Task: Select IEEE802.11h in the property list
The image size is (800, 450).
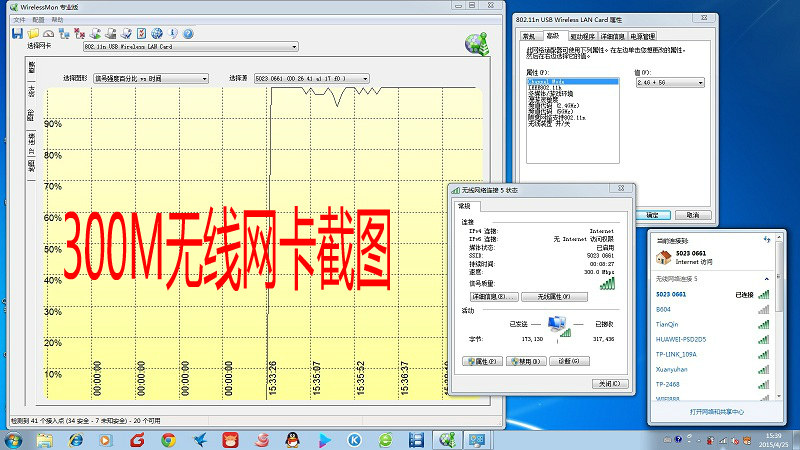Action: (x=544, y=88)
